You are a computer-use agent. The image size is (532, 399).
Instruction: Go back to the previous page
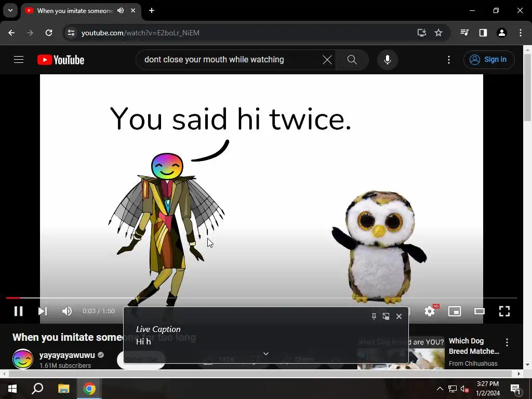point(11,33)
